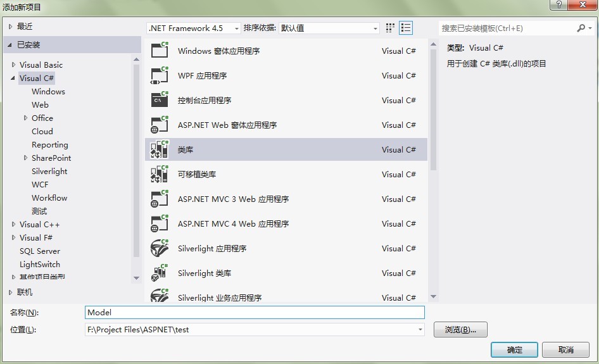This screenshot has height=364, width=599.
Task: Select the Cloud category
Action: tap(42, 132)
